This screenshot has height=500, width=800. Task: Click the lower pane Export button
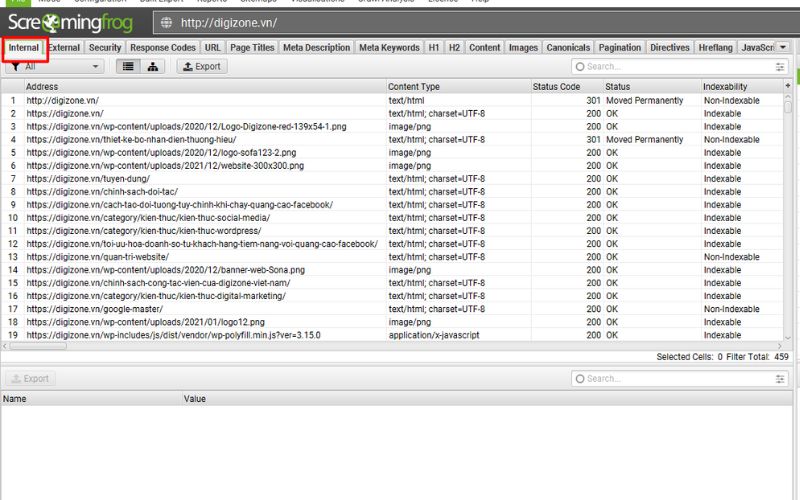(x=30, y=379)
